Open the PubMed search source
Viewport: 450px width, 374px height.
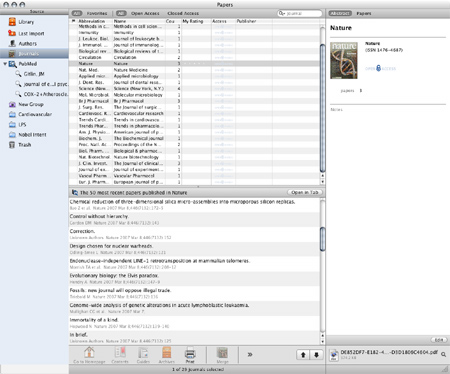23,64
